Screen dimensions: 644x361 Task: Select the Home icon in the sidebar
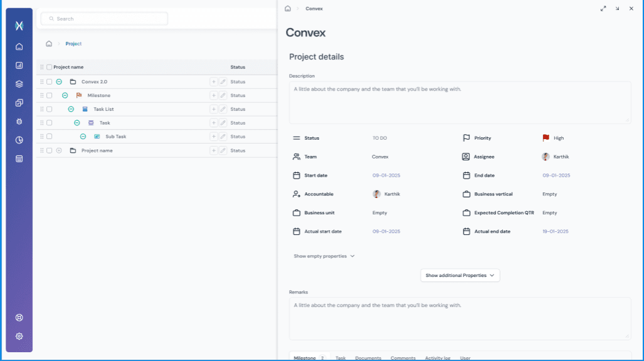pyautogui.click(x=19, y=46)
